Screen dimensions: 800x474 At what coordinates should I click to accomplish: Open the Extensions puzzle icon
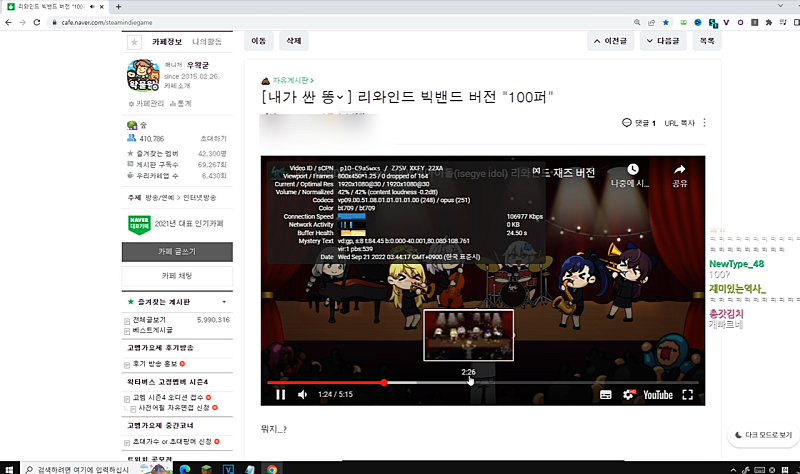tap(769, 22)
